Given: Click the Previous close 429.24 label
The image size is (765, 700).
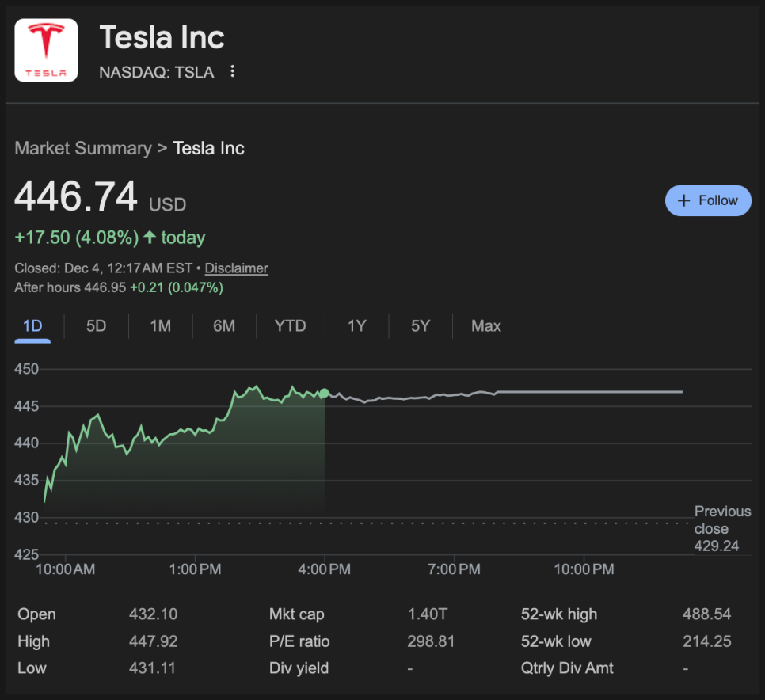Looking at the screenshot, I should 721,529.
